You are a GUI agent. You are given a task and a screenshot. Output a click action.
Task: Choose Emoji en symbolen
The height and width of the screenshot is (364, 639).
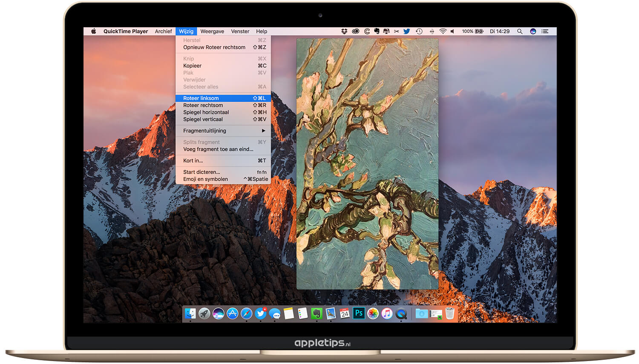223,179
